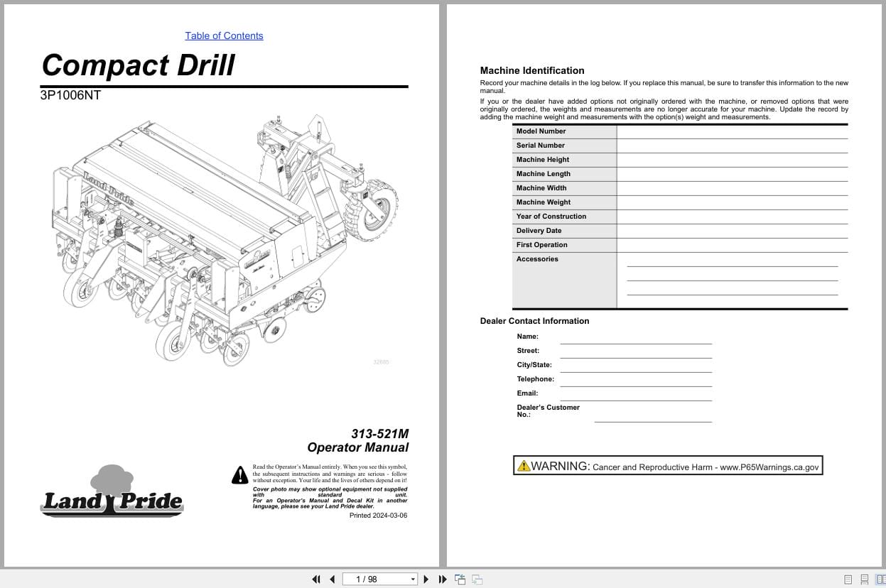Click the previous view navigation icon
886x588 pixels.
[x=460, y=579]
